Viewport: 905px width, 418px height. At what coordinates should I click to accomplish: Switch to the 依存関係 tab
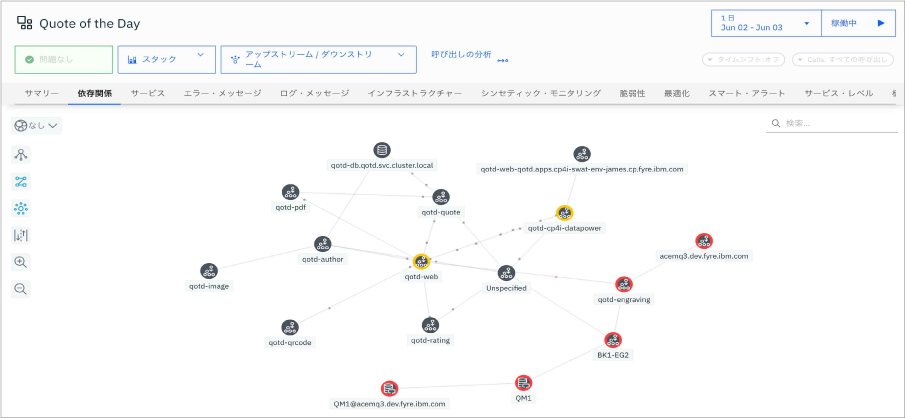(x=95, y=93)
